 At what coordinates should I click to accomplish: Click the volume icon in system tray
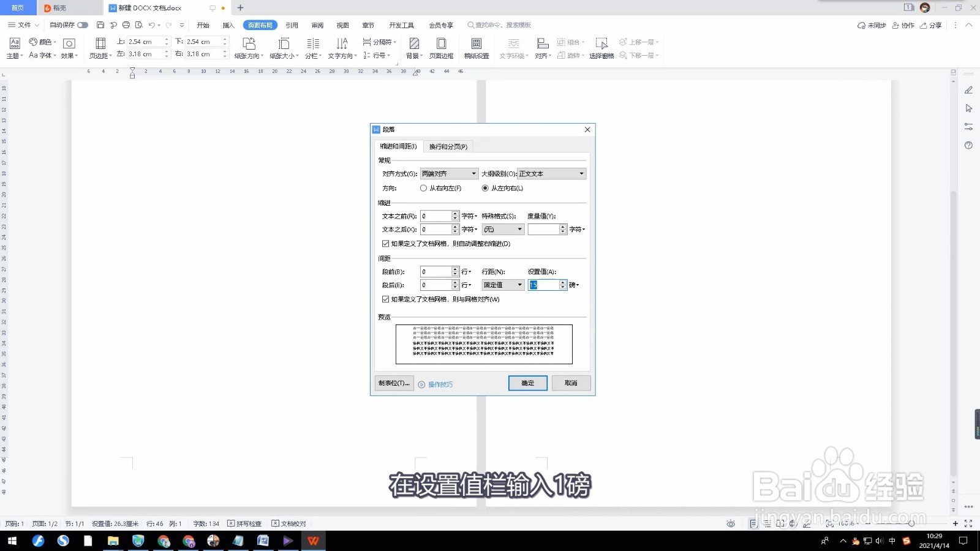point(880,541)
